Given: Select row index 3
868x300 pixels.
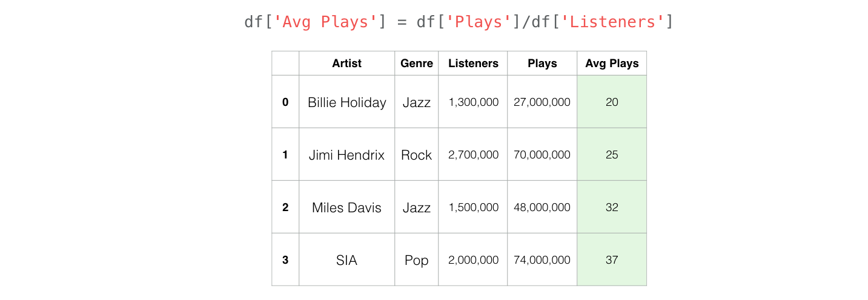Looking at the screenshot, I should (x=285, y=260).
